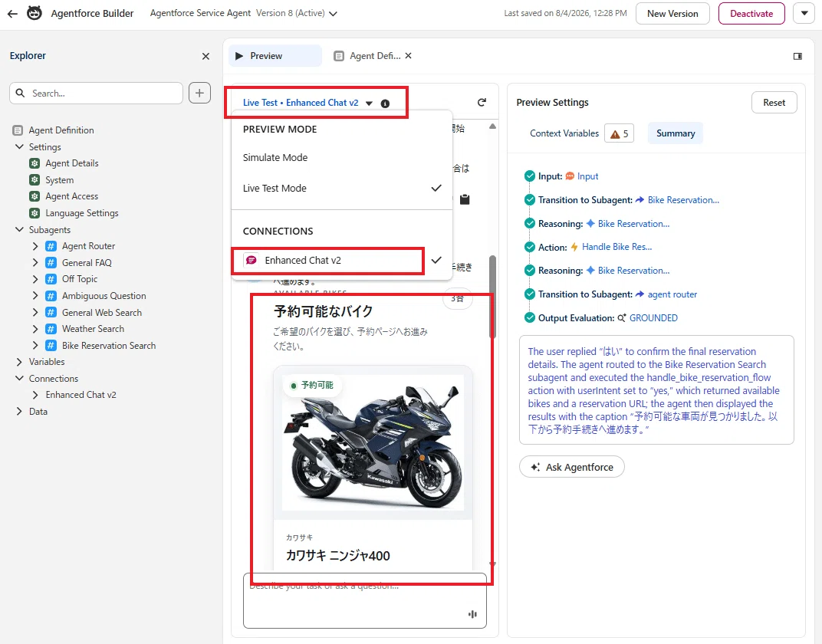Screen dimensions: 822x644
Task: Click the Ask Agentforce button
Action: (x=571, y=467)
